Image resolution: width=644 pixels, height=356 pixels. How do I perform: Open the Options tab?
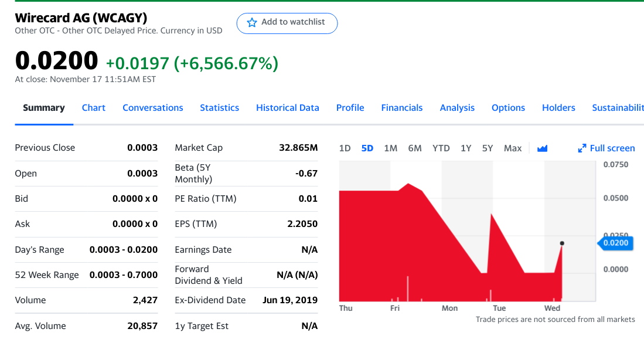tap(508, 108)
